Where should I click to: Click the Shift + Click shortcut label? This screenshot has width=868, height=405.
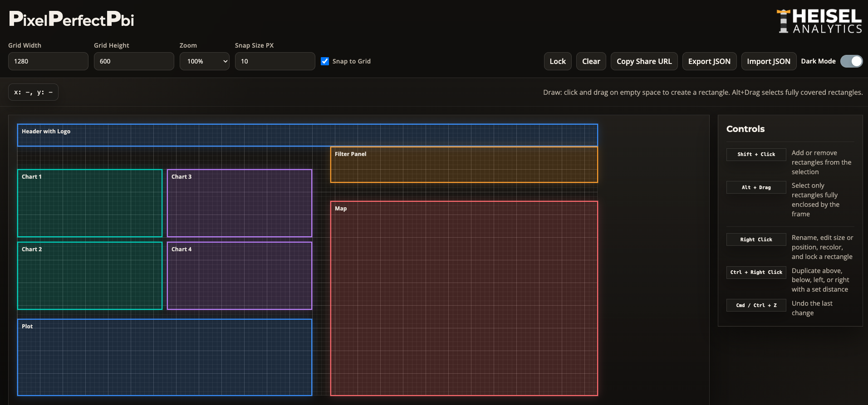pos(756,154)
